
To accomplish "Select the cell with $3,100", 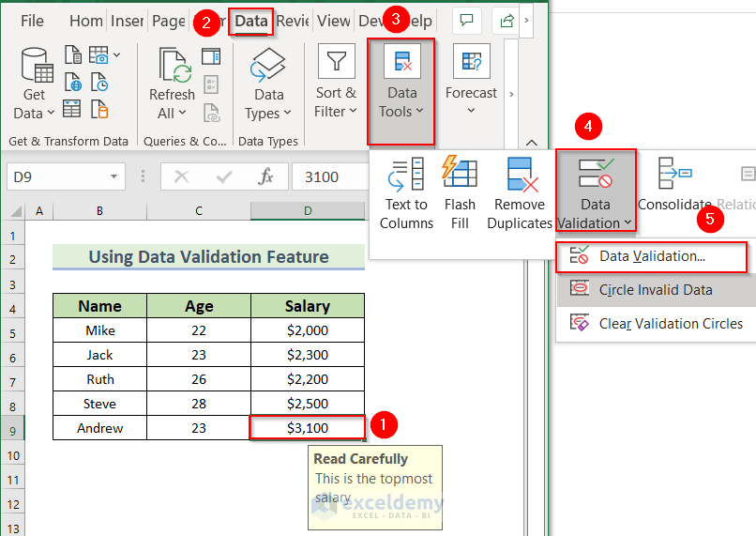I will coord(308,427).
